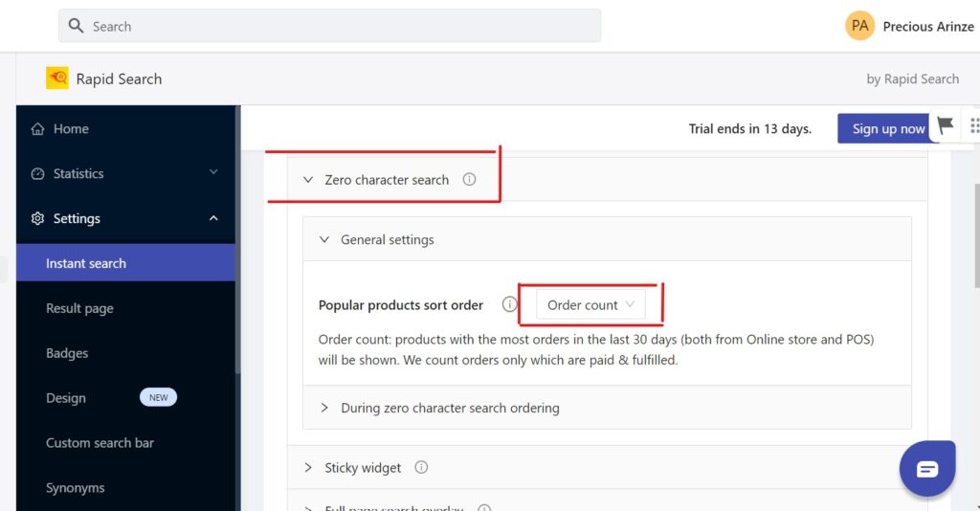Open the Statistics sidebar menu
Image resolution: width=980 pixels, height=511 pixels.
tap(125, 173)
